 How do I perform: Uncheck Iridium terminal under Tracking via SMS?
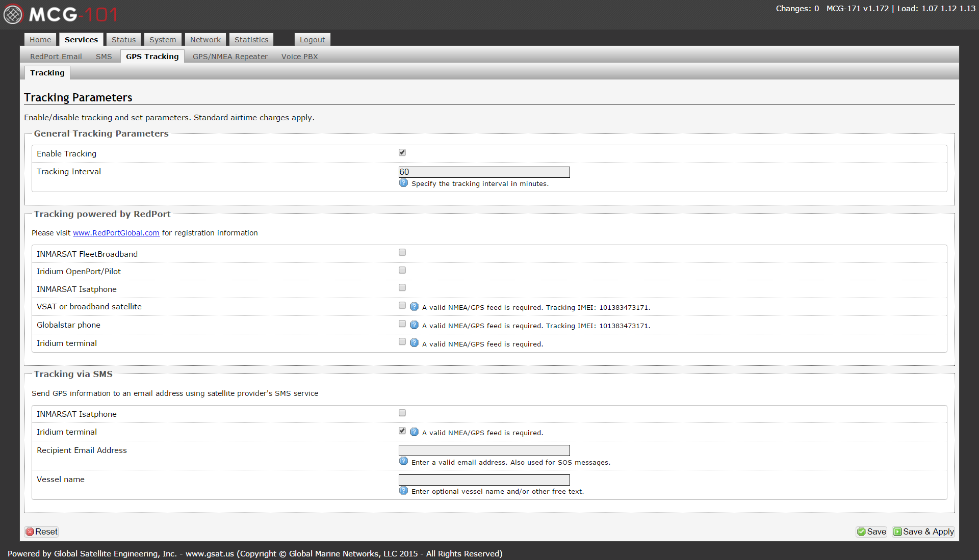(402, 431)
